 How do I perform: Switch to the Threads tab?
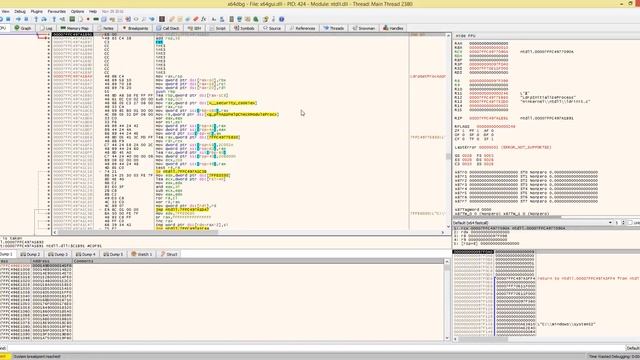[334, 28]
